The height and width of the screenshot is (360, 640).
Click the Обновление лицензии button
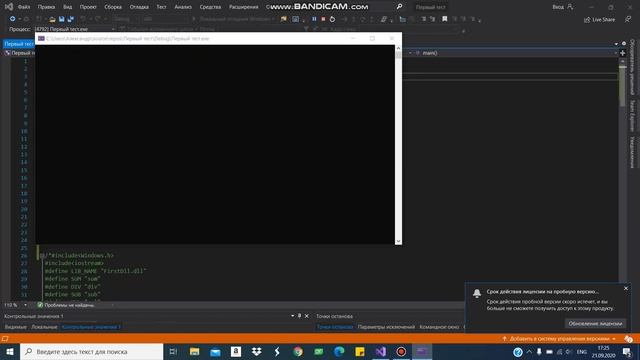(596, 323)
